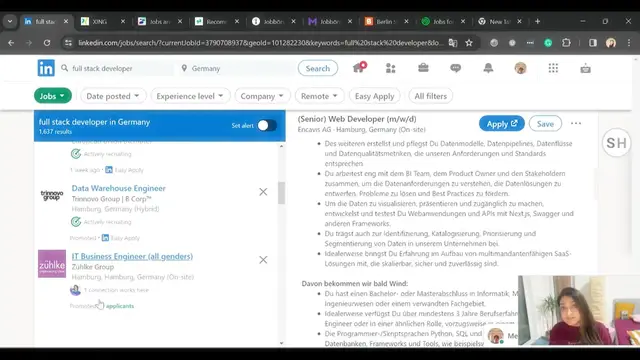
Task: Expand the Jobs filter dropdown
Action: pos(53,96)
